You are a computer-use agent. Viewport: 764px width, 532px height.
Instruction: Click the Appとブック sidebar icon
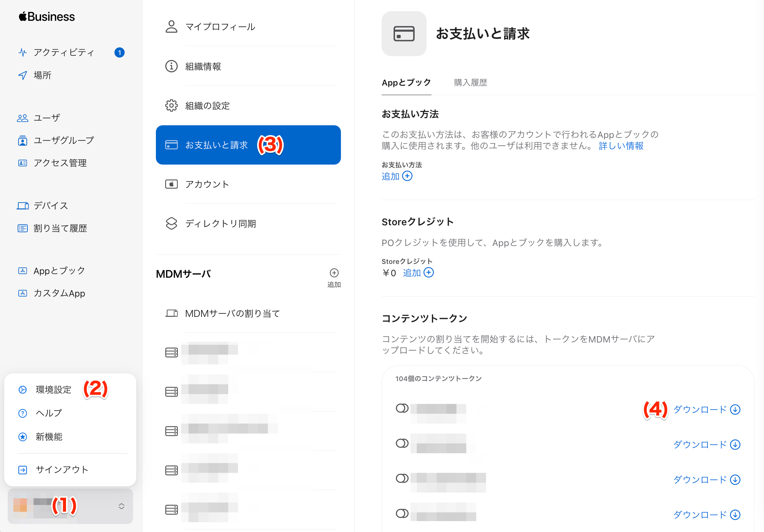pyautogui.click(x=22, y=271)
